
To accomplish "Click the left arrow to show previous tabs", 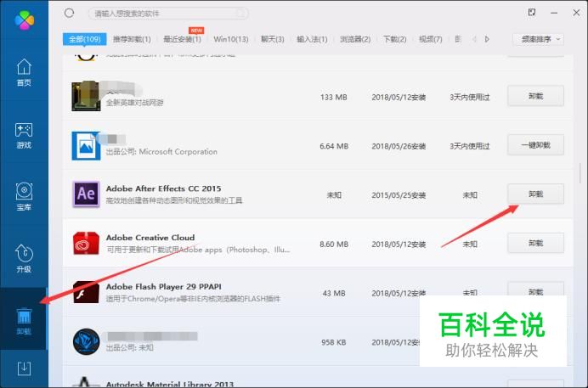I will (474, 39).
